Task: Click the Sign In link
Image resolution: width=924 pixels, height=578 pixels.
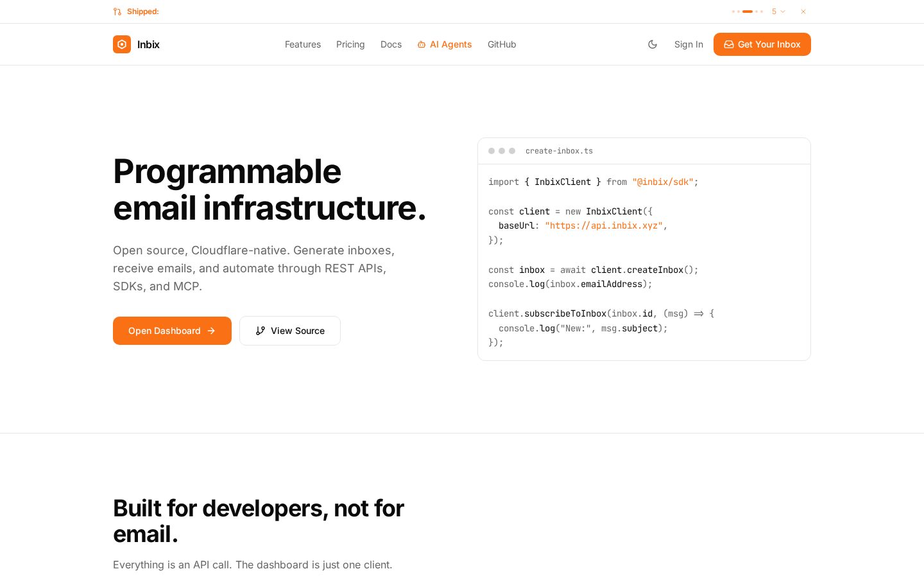Action: tap(689, 44)
